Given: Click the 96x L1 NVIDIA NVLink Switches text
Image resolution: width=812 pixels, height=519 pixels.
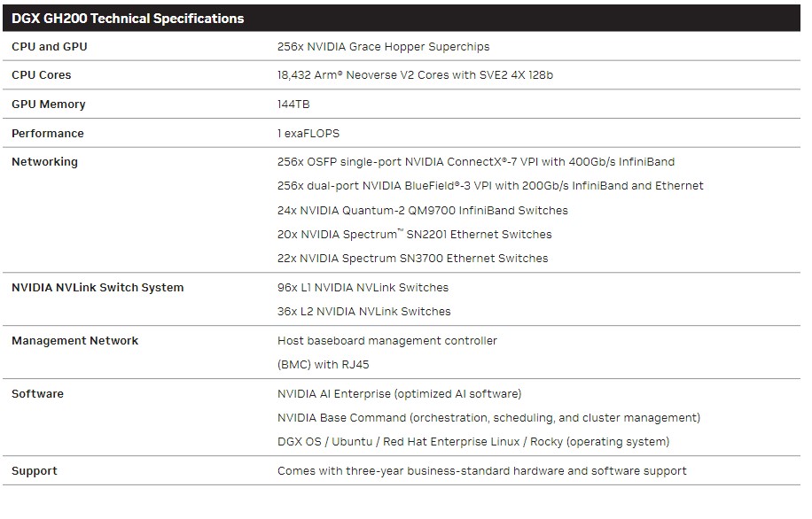Looking at the screenshot, I should (x=363, y=288).
